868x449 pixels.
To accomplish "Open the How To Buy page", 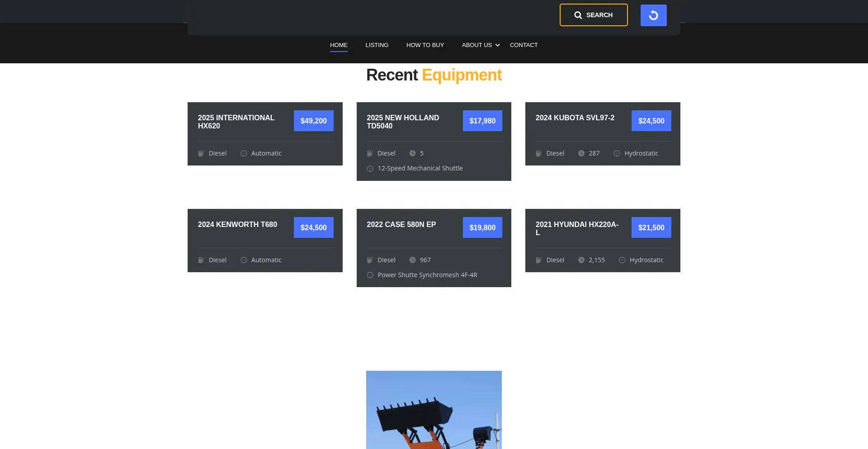I will point(425,45).
